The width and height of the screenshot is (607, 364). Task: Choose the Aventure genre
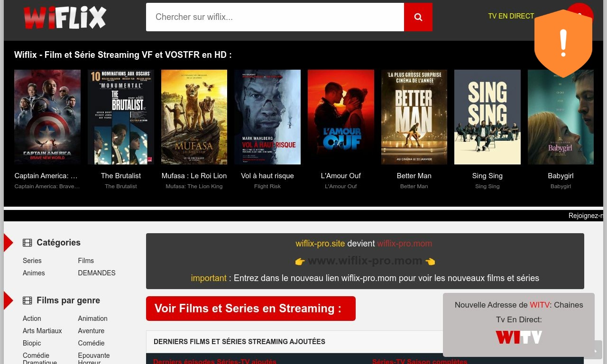tap(91, 331)
